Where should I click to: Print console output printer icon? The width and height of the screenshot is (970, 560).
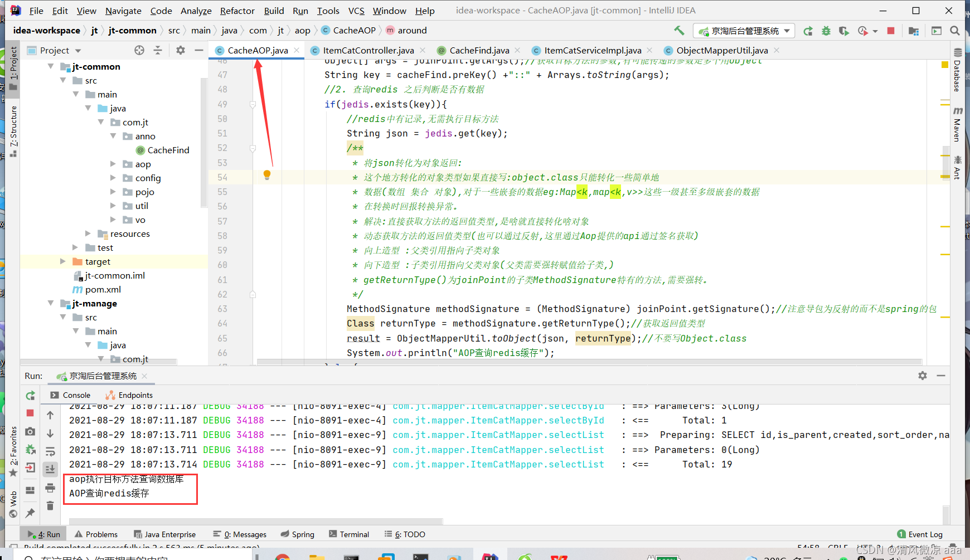50,488
